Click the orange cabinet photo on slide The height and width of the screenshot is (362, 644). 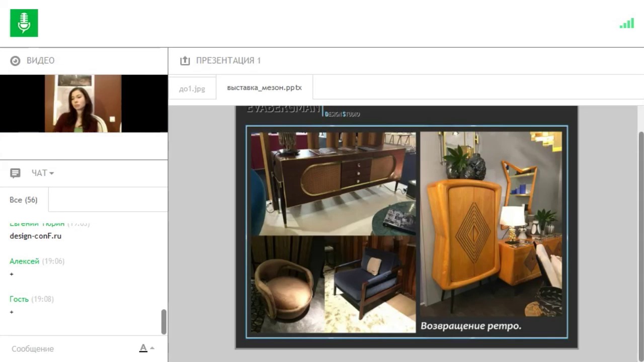(491, 224)
